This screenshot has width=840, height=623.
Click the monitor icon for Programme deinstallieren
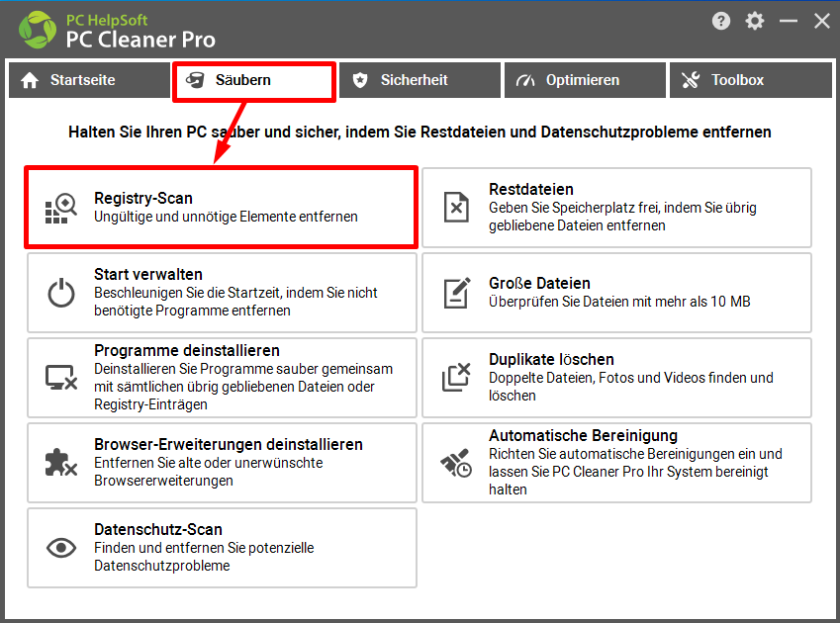61,378
